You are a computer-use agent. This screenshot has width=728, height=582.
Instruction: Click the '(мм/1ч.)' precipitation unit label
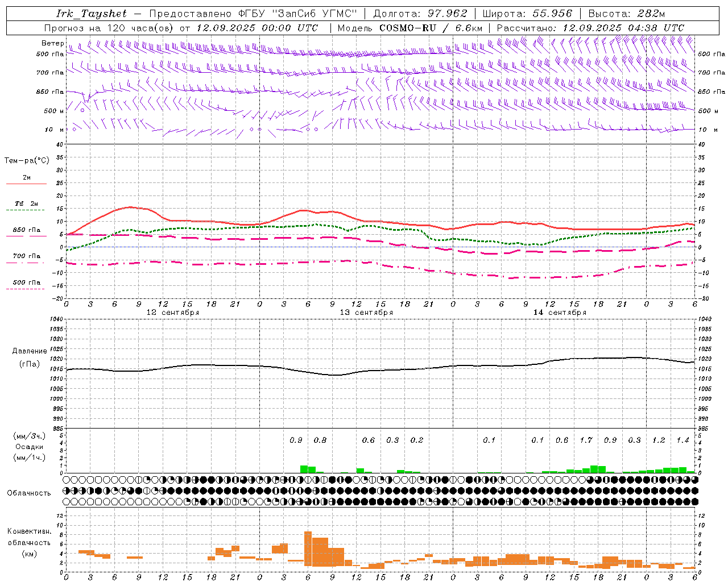(x=30, y=458)
